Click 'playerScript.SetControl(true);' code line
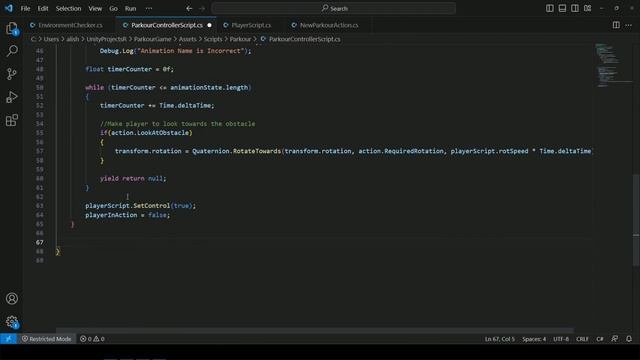 coord(140,206)
